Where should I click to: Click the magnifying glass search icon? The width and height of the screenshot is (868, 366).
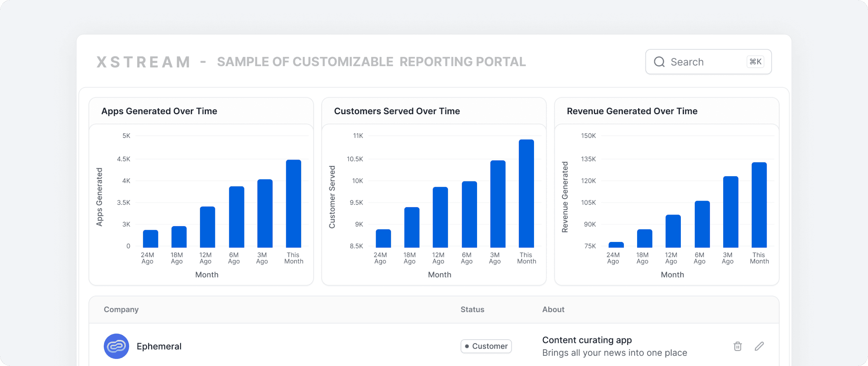[659, 62]
